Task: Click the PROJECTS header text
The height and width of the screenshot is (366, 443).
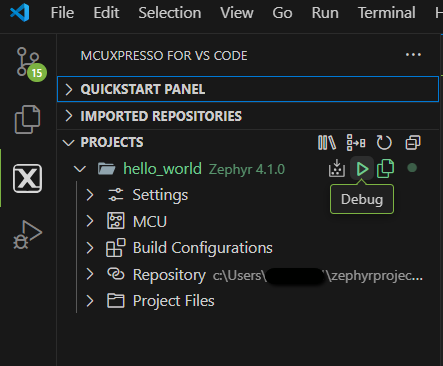Action: point(112,142)
